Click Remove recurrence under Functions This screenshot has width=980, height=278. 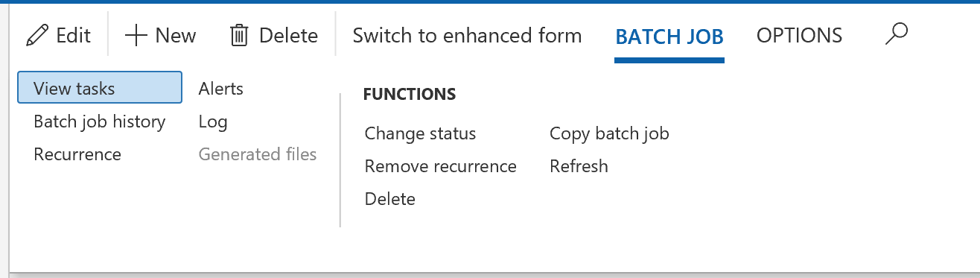pos(441,166)
